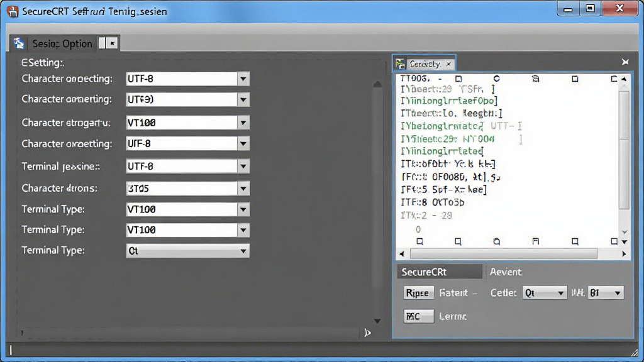Click the "Lermc" label next to RBC
644x362 pixels.
pyautogui.click(x=453, y=317)
